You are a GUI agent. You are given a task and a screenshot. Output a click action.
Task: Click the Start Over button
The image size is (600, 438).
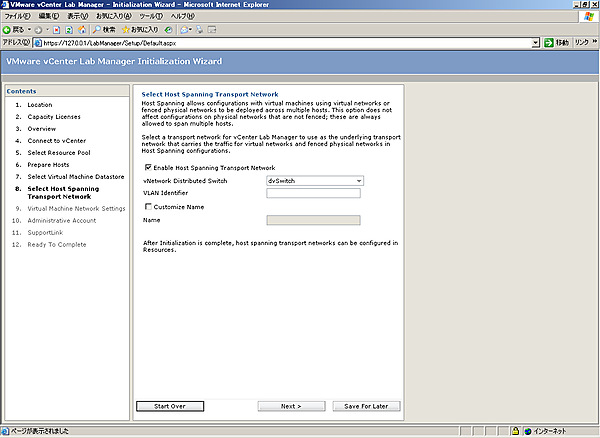[x=170, y=406]
